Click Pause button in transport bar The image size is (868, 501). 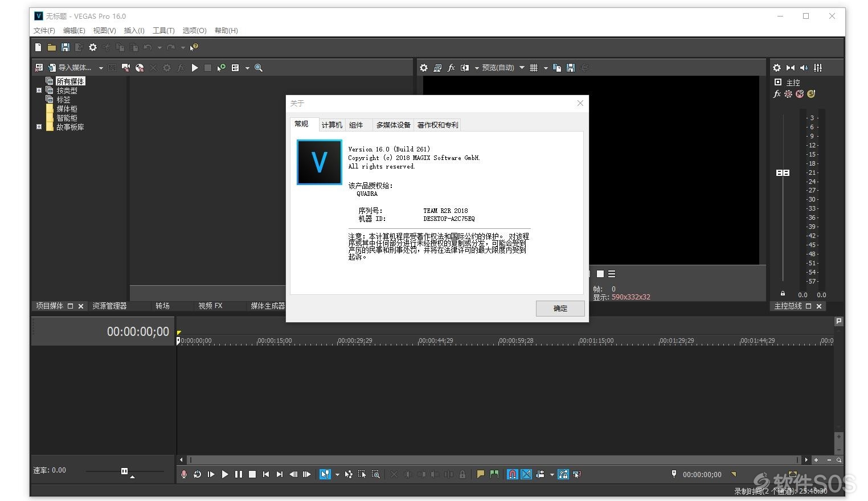click(x=238, y=474)
